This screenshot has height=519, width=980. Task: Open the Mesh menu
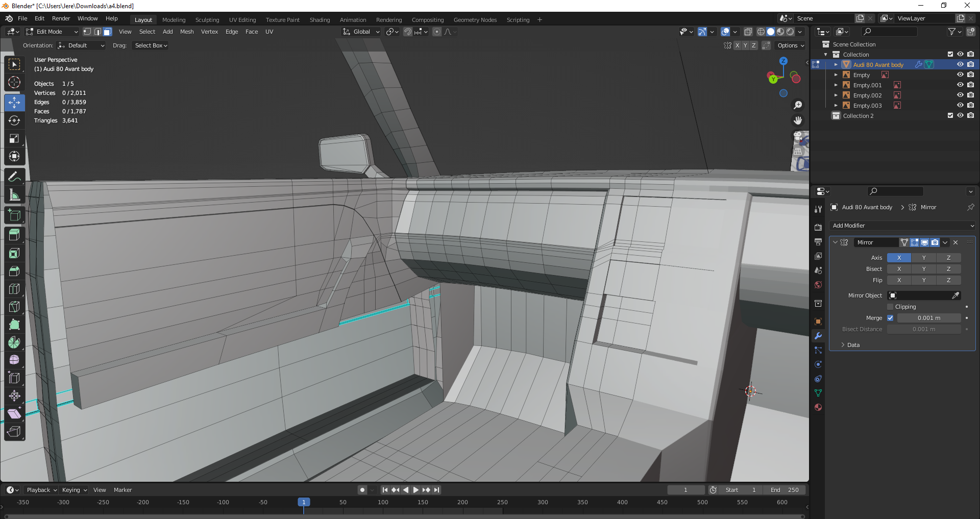[187, 32]
